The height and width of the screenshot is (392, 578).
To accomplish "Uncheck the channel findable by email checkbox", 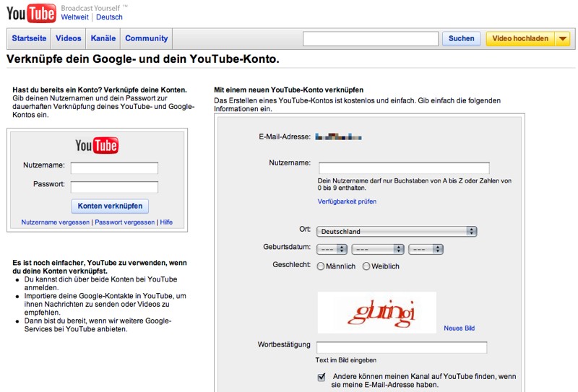I will [322, 377].
